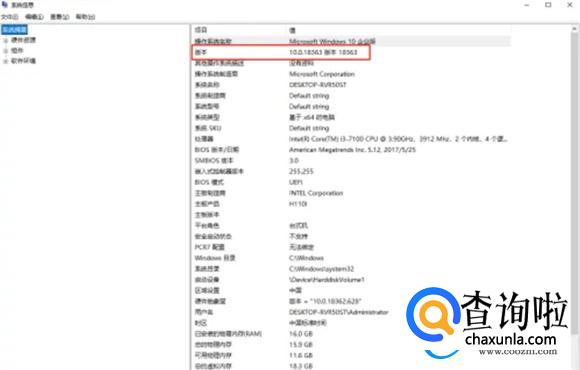
Task: Select the 16.0 GB installed RAM row
Action: pyautogui.click(x=351, y=334)
